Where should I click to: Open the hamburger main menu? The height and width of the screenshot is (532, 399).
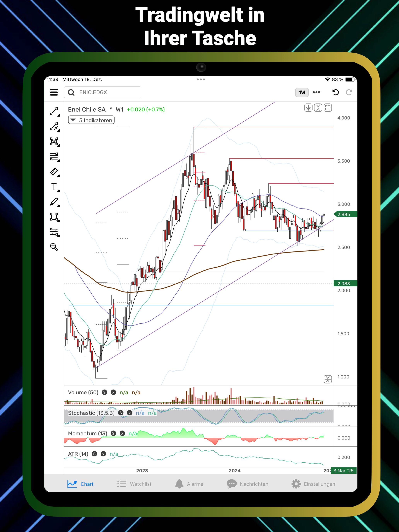[54, 92]
